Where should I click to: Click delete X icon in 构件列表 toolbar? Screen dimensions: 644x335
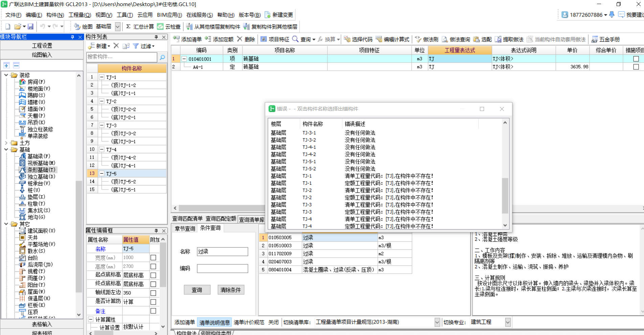[x=116, y=46]
